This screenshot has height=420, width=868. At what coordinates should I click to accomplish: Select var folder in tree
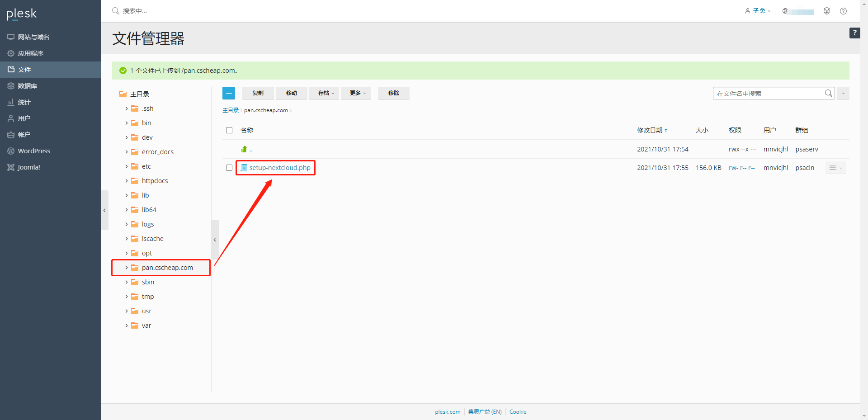pos(146,326)
